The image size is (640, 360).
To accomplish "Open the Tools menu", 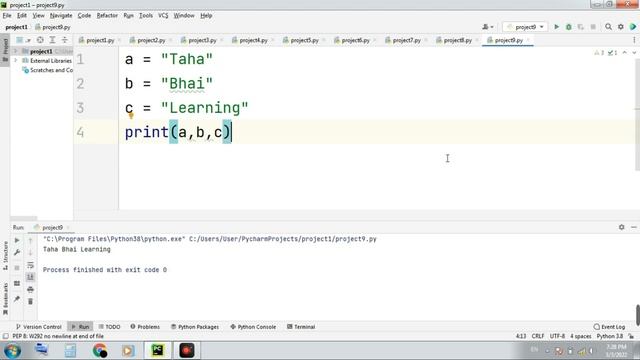I will coord(146,16).
